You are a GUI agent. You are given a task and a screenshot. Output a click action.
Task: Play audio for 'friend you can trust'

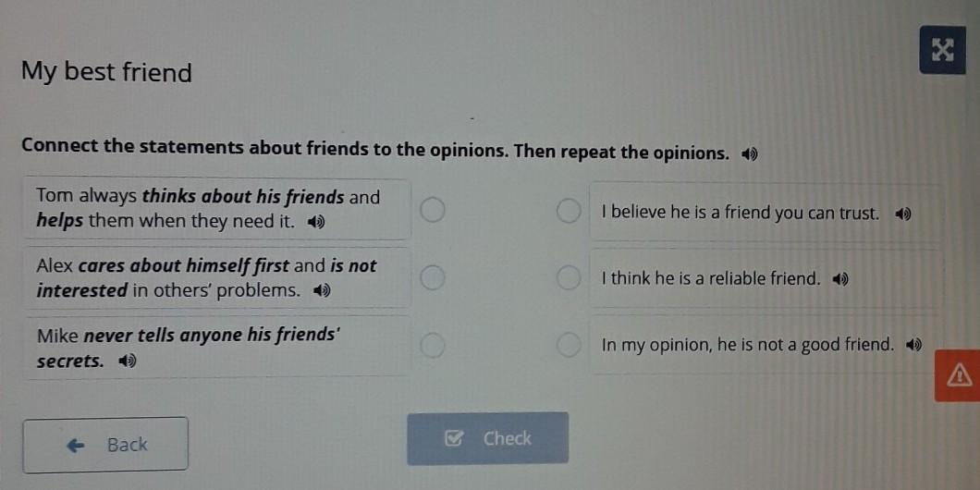903,214
